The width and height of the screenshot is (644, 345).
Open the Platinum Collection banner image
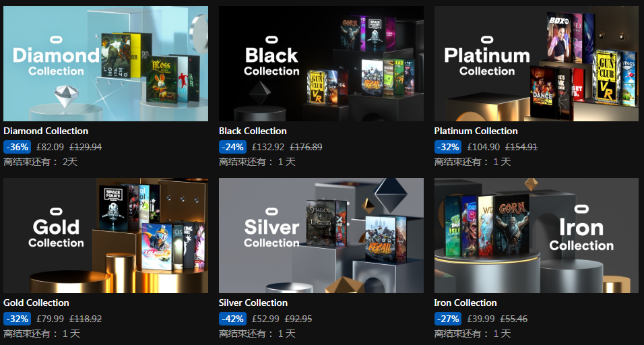tap(536, 63)
